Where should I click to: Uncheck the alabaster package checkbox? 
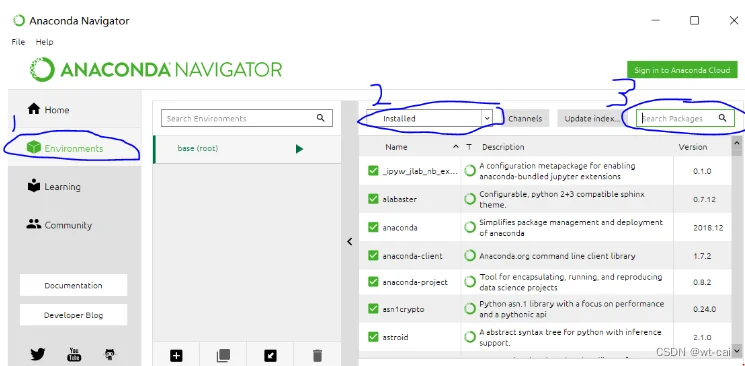373,199
